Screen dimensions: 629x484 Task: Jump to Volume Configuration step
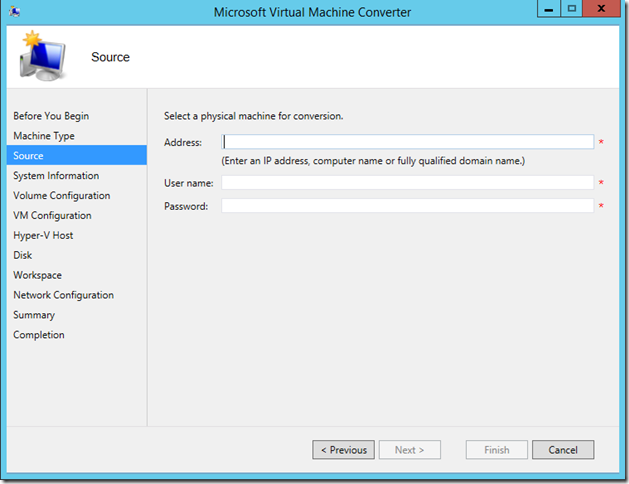pos(61,196)
